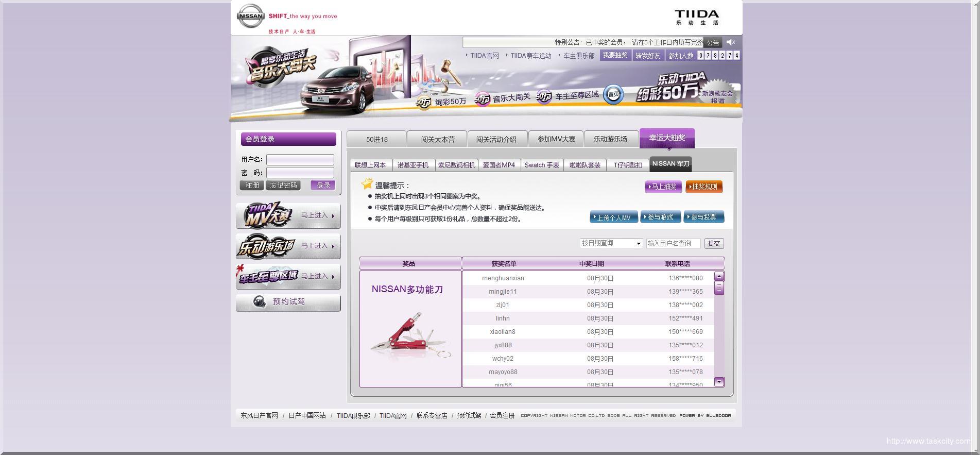Screen dimensions: 980x455
Task: Click winner name menghuanxian
Action: click(503, 278)
